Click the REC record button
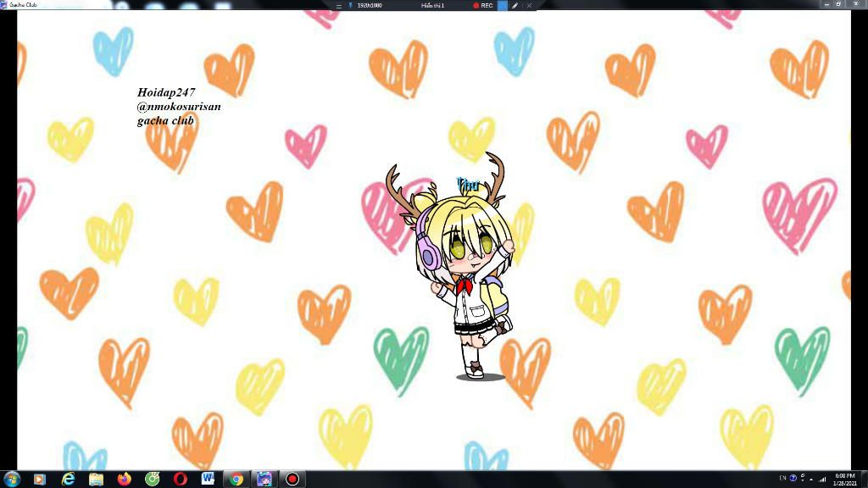Screen dimensions: 868x488 point(482,6)
